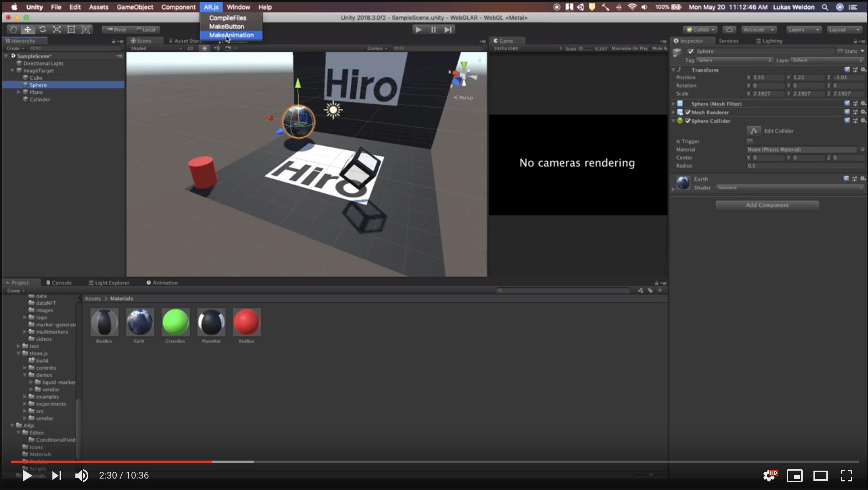The image size is (868, 490).
Task: Disable the Mesh Renderer component checkbox
Action: coord(688,112)
